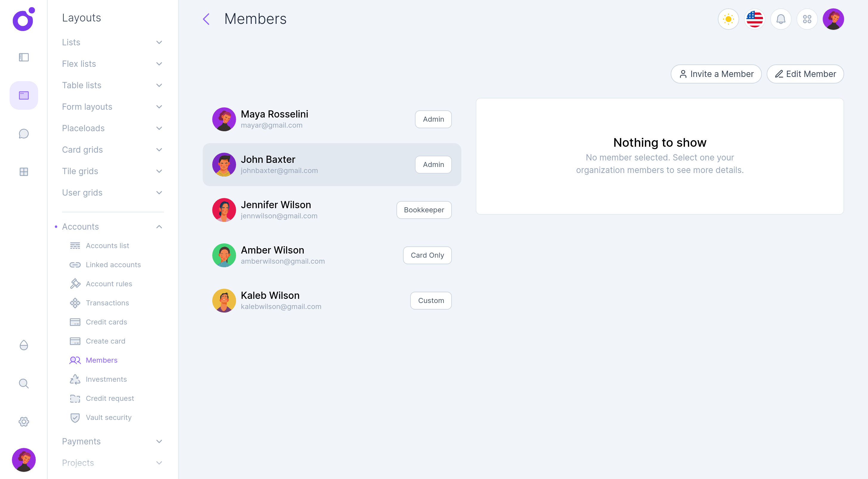
Task: Click the Invite a Member button
Action: click(x=716, y=74)
